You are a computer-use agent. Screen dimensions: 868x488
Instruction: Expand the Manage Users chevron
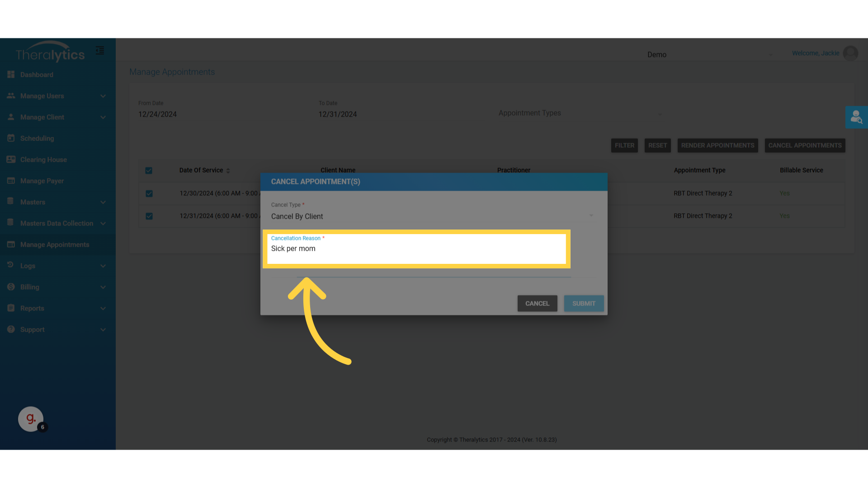click(103, 96)
